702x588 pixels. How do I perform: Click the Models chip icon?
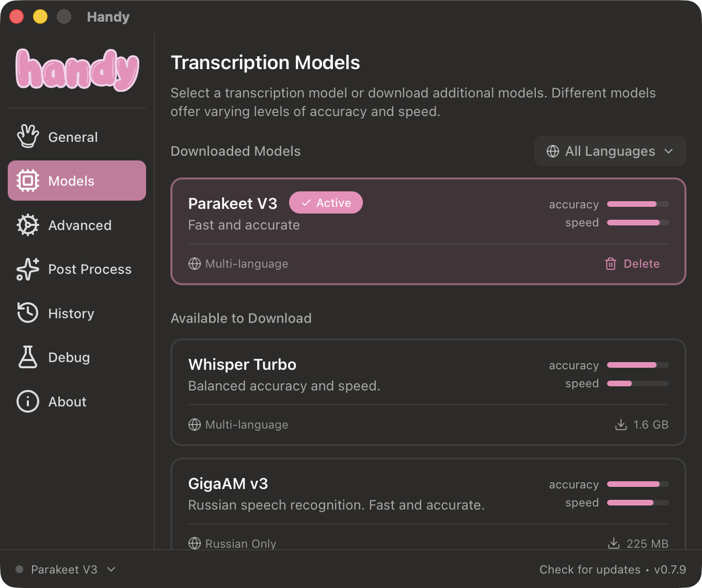click(x=28, y=181)
